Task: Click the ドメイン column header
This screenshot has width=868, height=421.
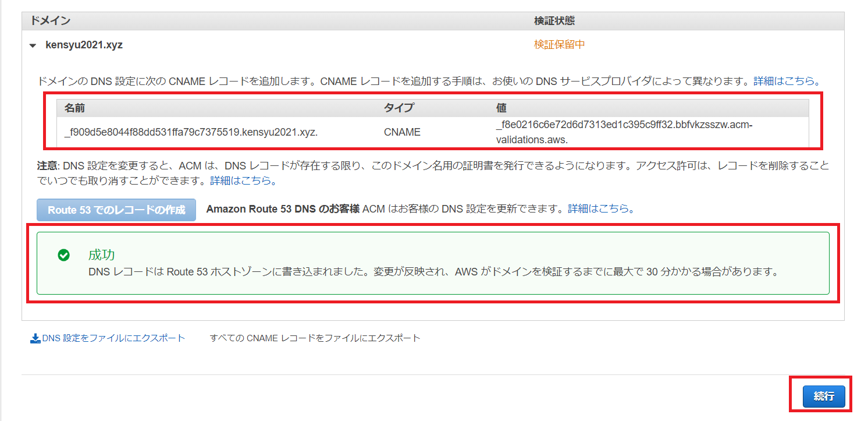Action: [50, 21]
